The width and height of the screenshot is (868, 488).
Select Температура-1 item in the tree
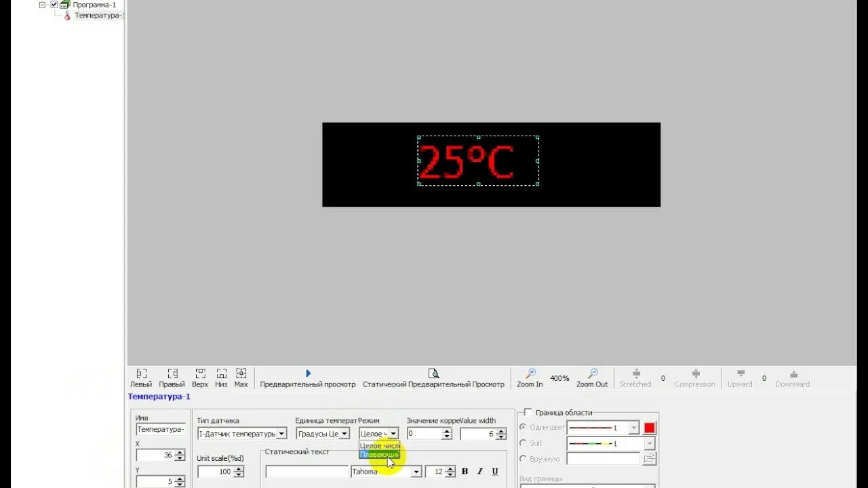coord(99,16)
